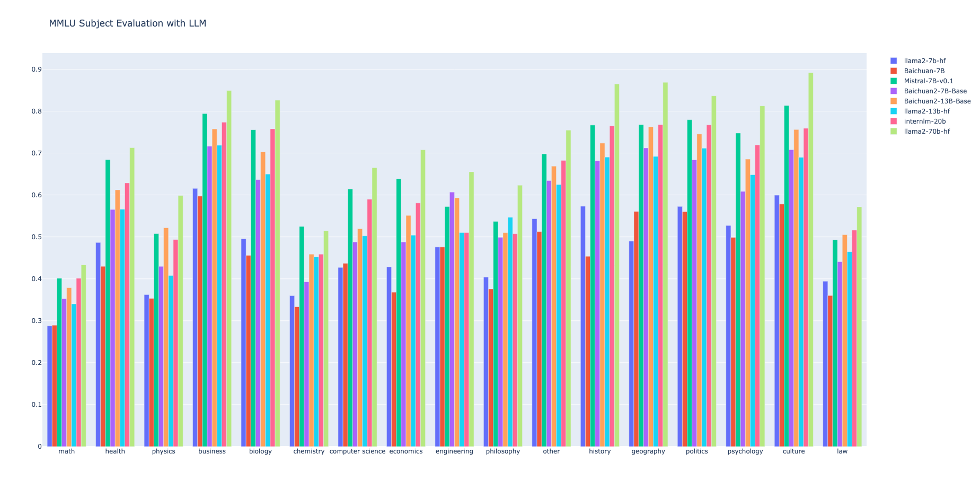Hide the Mistral-7B-v0.1 trace via its legend label
The image size is (980, 489).
929,81
